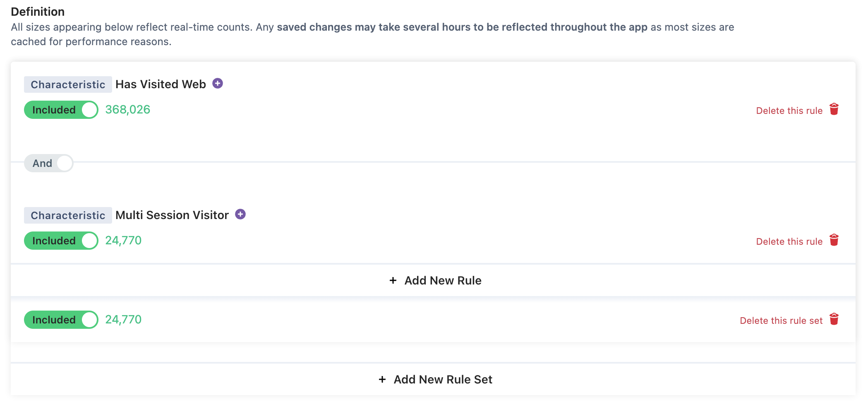The width and height of the screenshot is (868, 405).
Task: Click Delete this rule set link
Action: [x=781, y=321]
